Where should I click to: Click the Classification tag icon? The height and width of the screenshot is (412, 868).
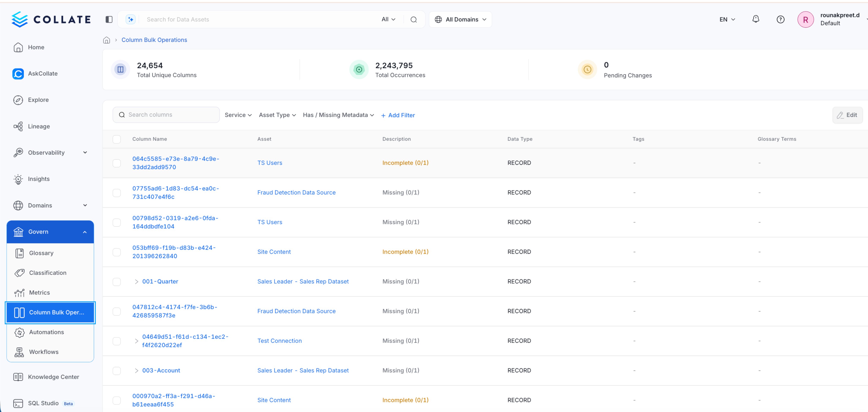click(20, 273)
